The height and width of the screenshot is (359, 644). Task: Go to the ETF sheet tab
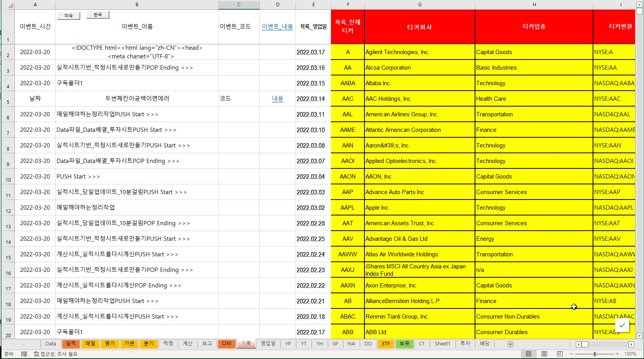[x=386, y=344]
